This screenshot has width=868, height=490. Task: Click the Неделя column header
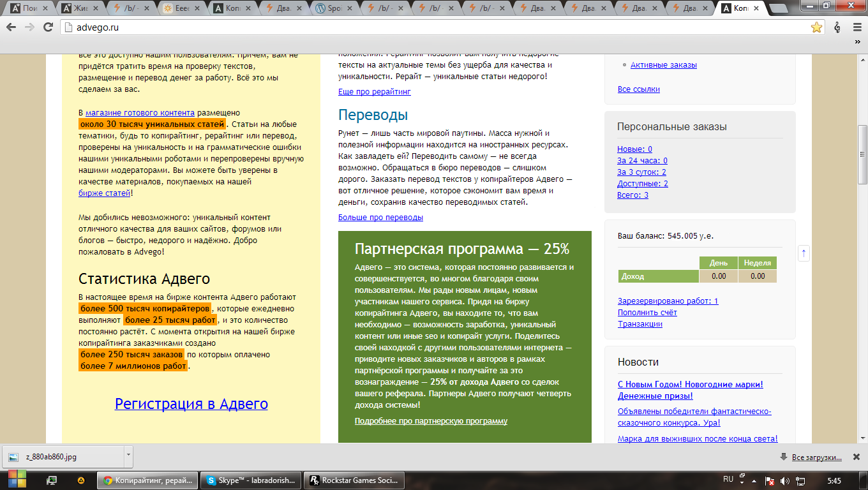(758, 263)
